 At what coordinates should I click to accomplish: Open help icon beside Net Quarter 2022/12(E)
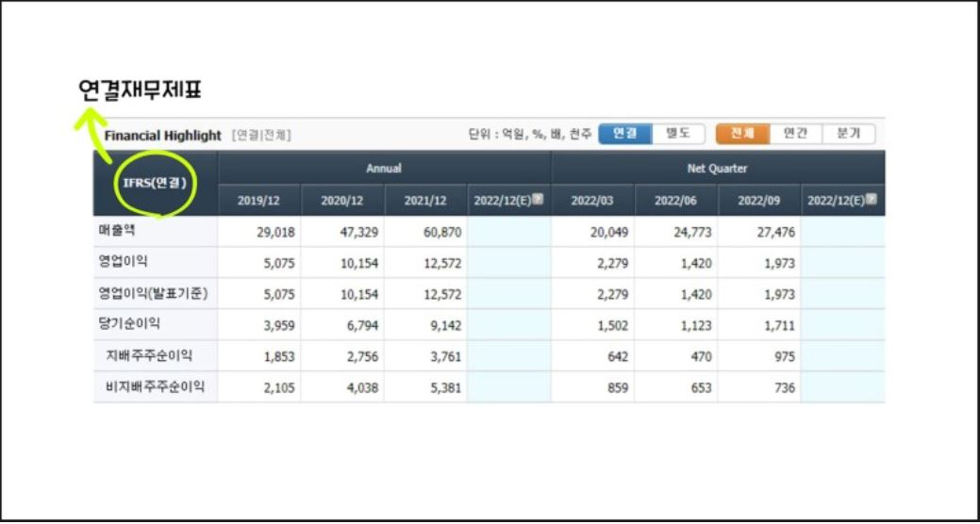click(x=872, y=200)
